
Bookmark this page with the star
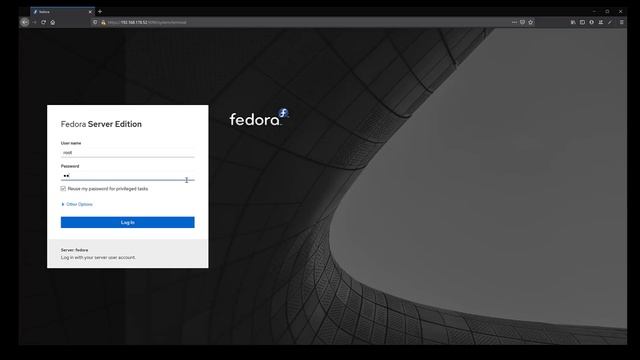pyautogui.click(x=531, y=22)
